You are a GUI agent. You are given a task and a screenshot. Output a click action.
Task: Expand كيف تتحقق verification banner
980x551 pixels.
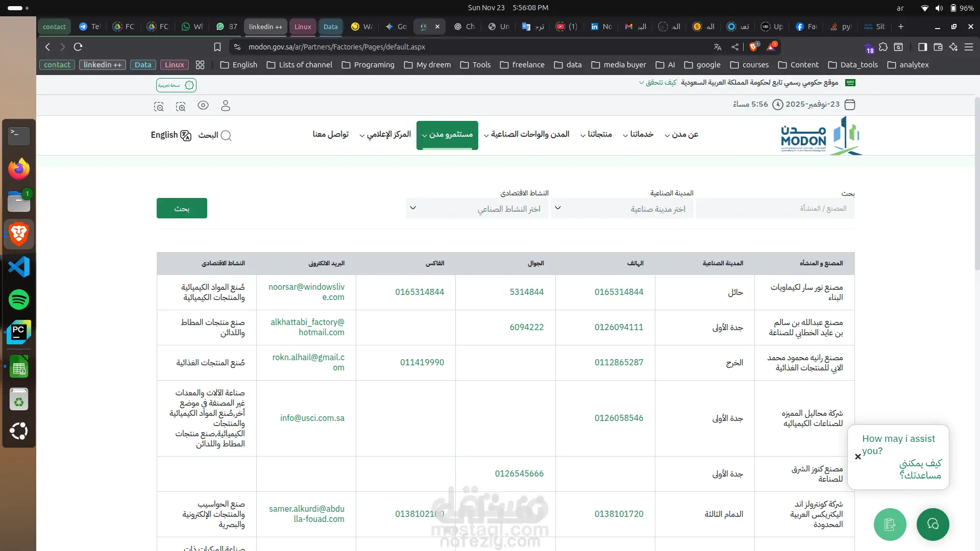(x=658, y=83)
